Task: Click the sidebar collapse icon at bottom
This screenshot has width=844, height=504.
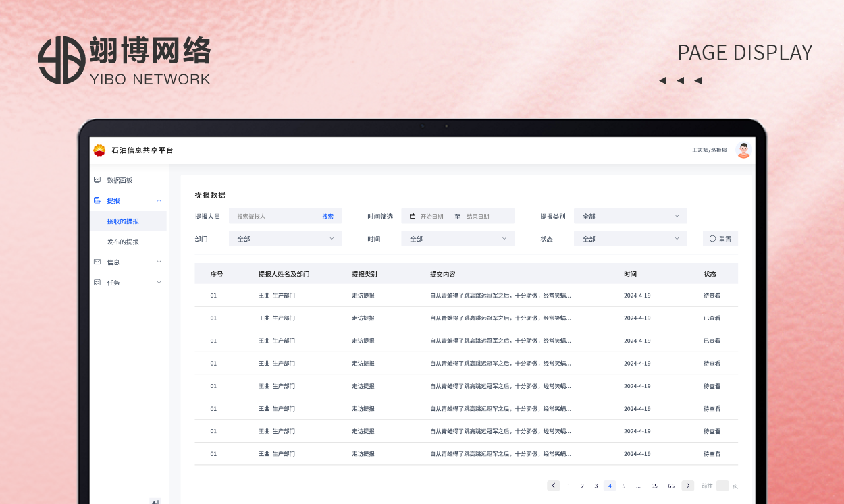Action: (x=155, y=501)
